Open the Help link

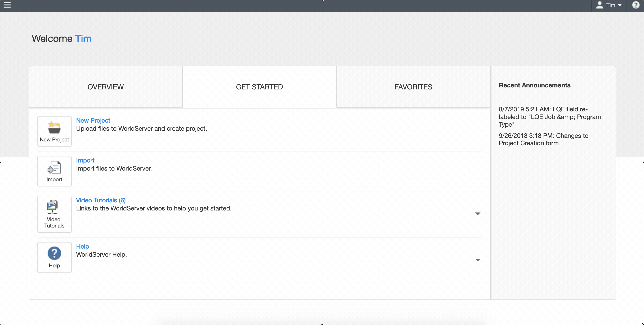[82, 246]
